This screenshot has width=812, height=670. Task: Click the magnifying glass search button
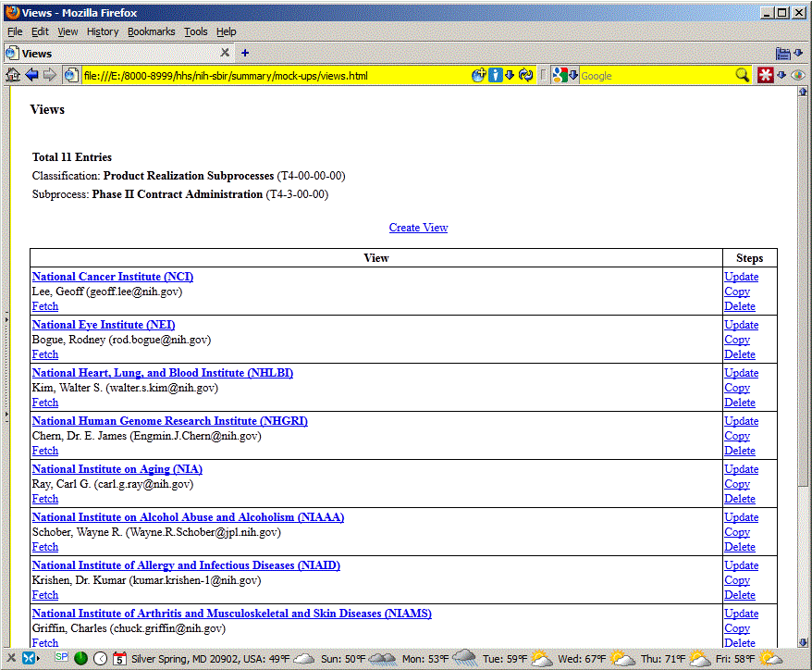pyautogui.click(x=743, y=75)
